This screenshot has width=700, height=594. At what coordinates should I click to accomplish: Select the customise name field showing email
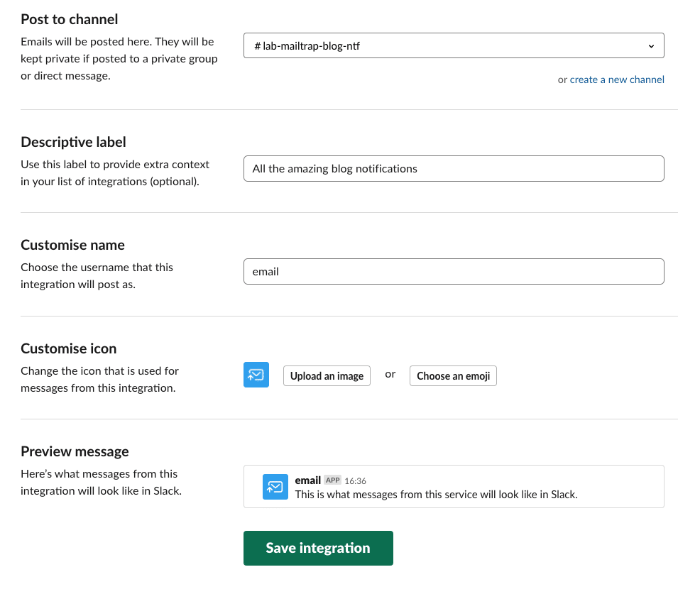(x=454, y=271)
